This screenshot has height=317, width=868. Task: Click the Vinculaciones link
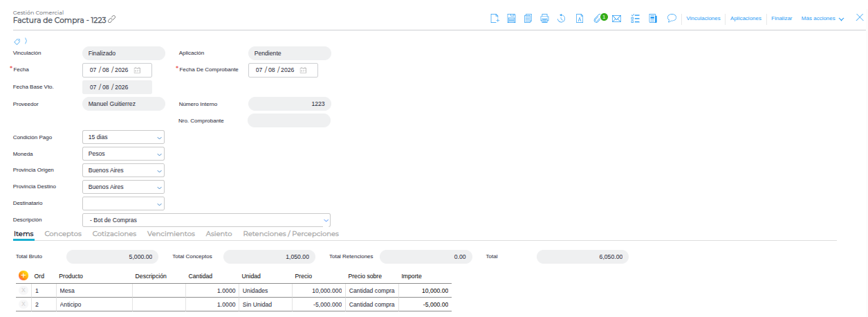tap(703, 19)
